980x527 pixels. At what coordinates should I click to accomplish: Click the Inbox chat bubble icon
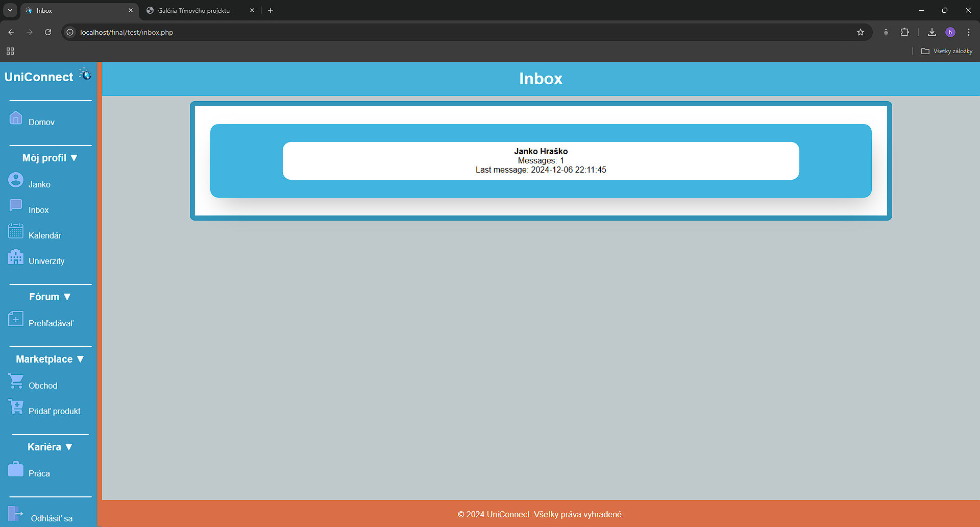pos(16,205)
